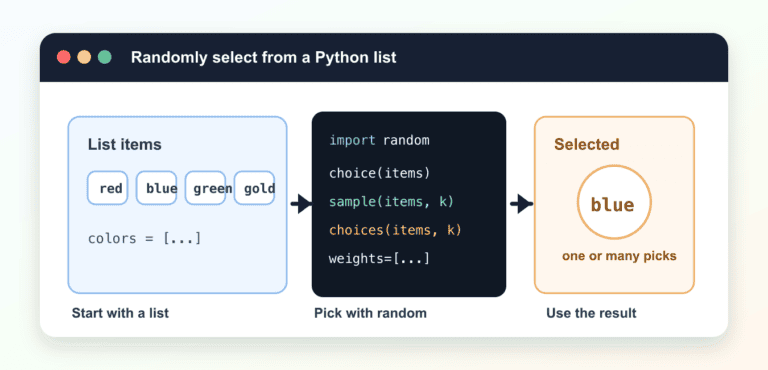Click the Pick with random caption
768x370 pixels.
[x=370, y=313]
